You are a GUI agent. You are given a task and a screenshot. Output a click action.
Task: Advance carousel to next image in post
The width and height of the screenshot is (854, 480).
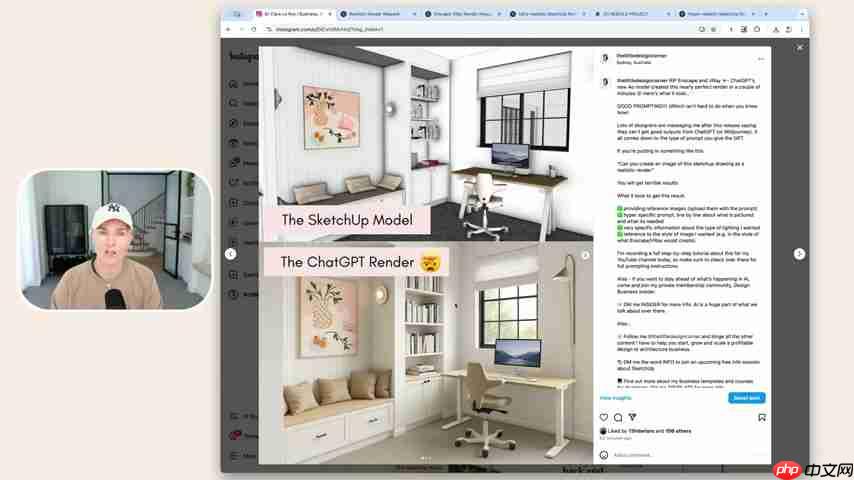(585, 255)
